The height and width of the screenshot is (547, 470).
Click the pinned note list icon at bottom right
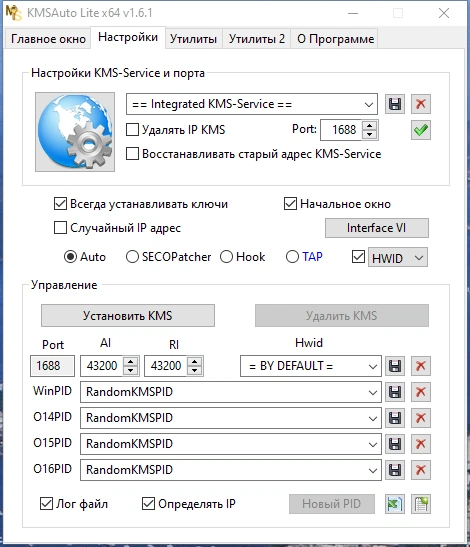tap(421, 504)
